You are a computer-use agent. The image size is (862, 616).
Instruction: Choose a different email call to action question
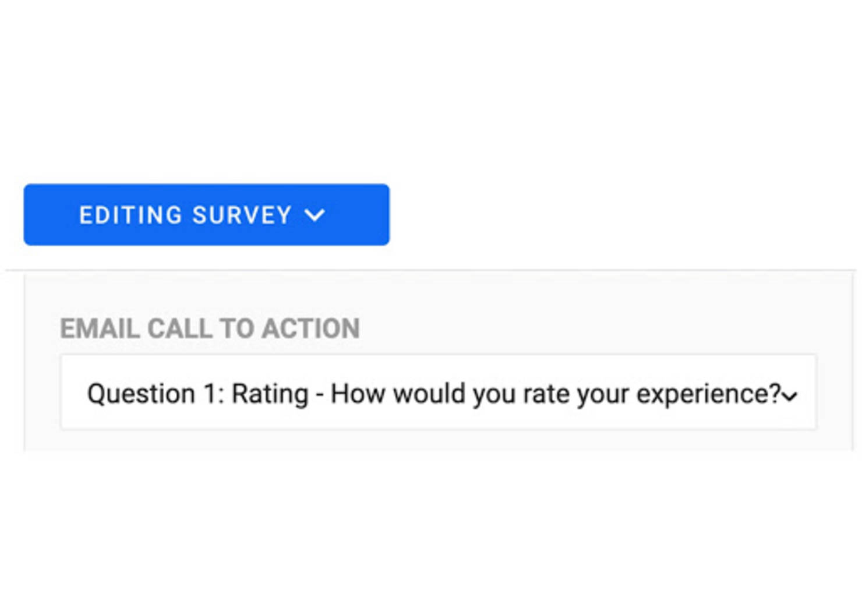click(438, 392)
